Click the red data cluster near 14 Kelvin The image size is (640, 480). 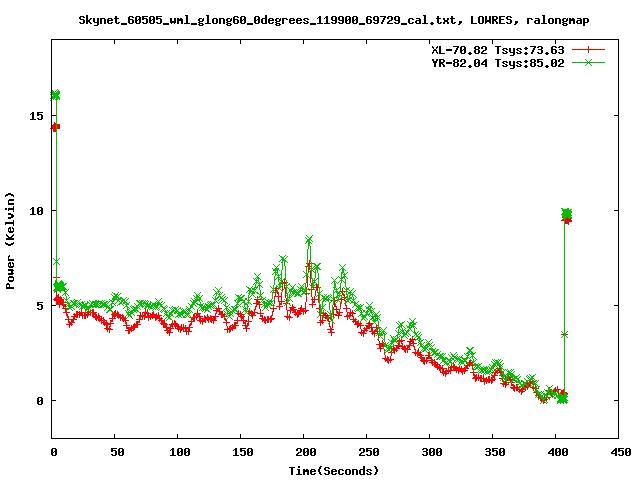tap(56, 127)
